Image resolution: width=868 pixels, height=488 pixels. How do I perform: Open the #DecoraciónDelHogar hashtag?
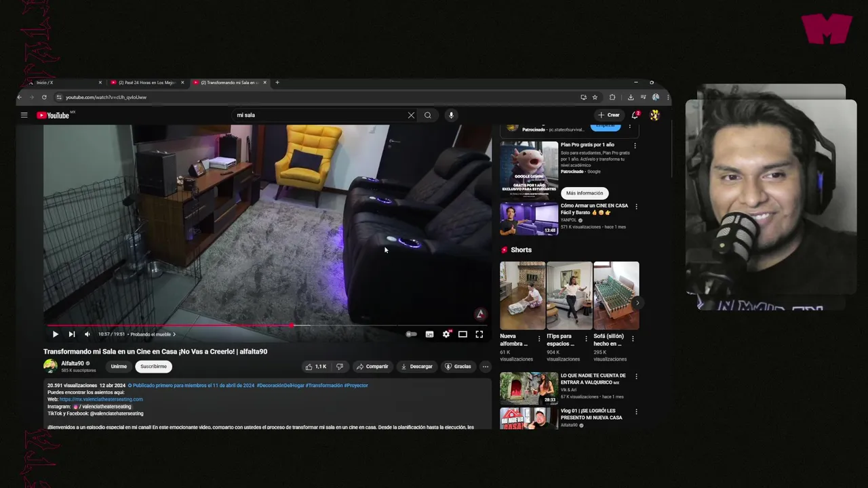pyautogui.click(x=280, y=386)
